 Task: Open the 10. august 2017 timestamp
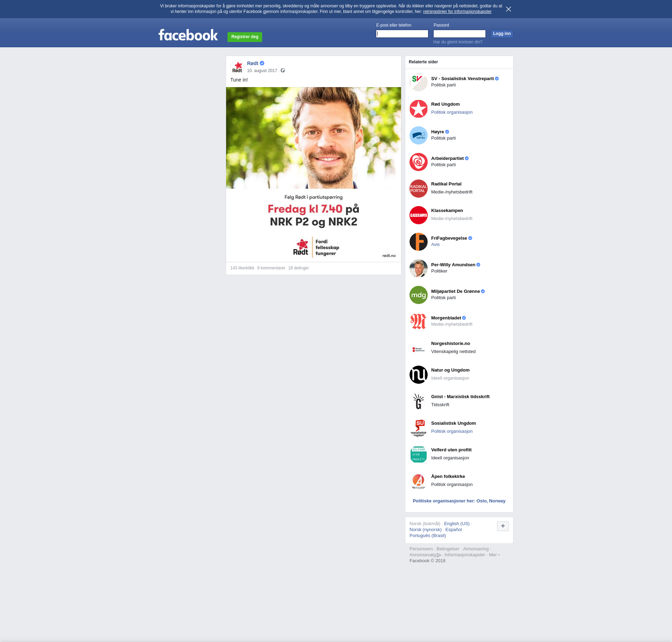click(262, 71)
